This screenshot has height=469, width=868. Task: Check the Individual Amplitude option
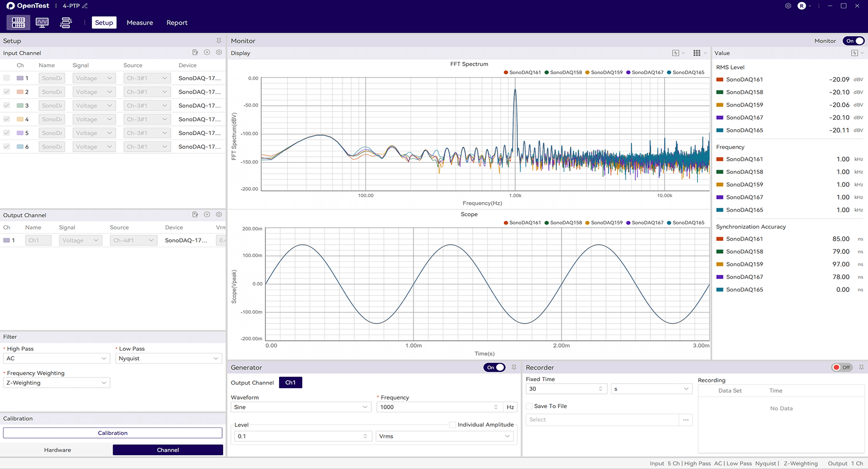tap(453, 425)
